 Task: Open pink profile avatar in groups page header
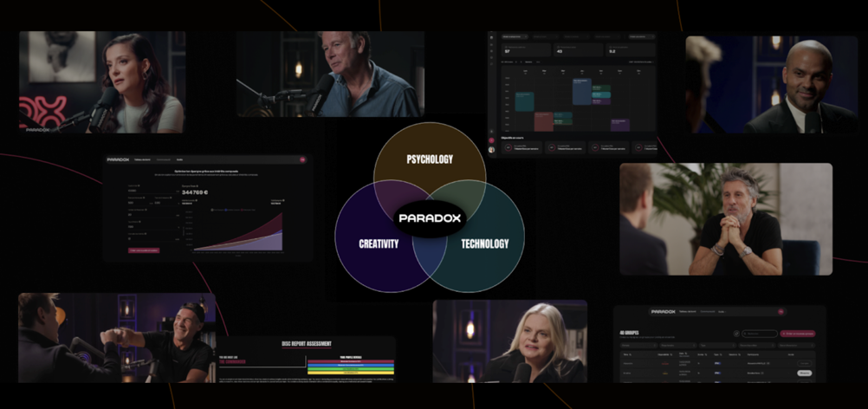781,311
